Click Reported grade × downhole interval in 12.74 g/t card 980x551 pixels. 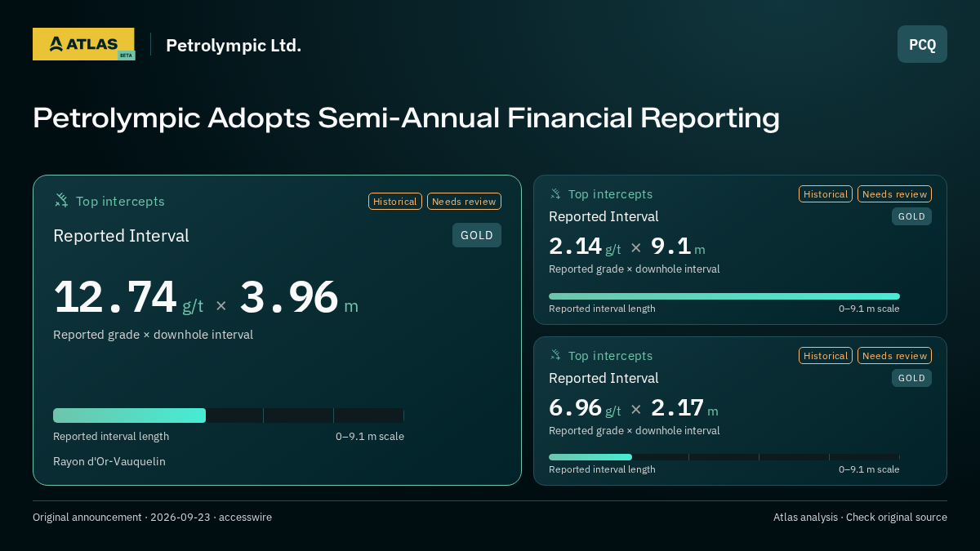click(x=153, y=335)
